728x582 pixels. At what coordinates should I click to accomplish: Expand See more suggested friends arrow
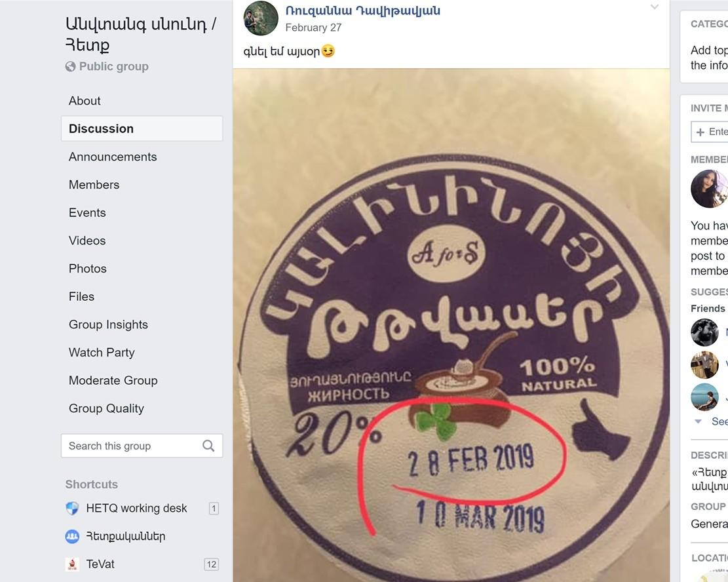point(698,421)
